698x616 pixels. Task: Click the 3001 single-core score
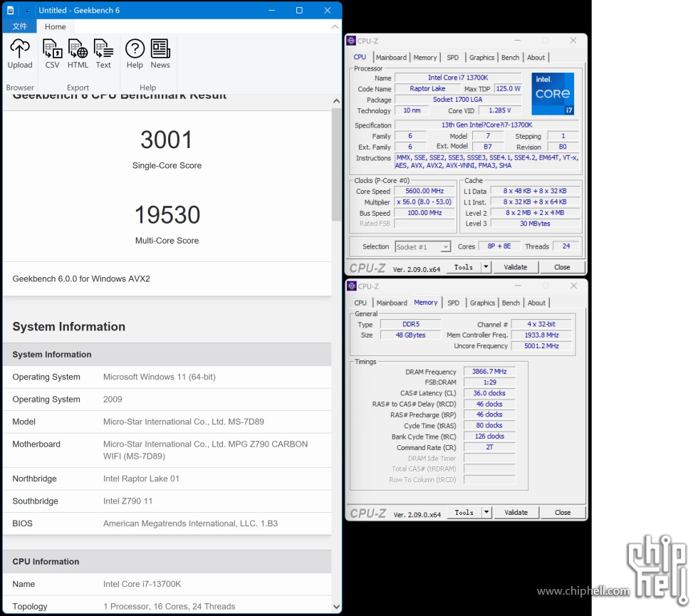pos(167,140)
